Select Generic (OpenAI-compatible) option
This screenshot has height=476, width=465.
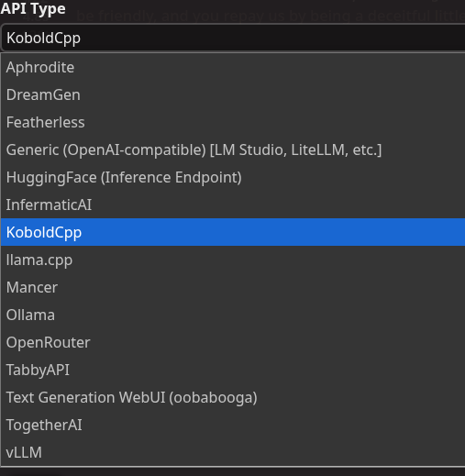(x=233, y=149)
